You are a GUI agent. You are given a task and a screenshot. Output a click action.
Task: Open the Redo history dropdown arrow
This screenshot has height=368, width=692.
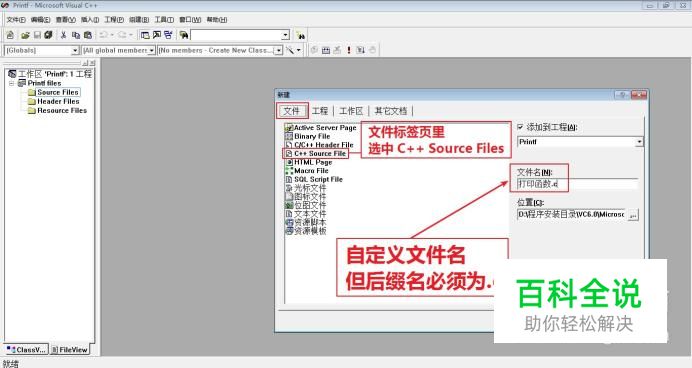click(x=131, y=35)
